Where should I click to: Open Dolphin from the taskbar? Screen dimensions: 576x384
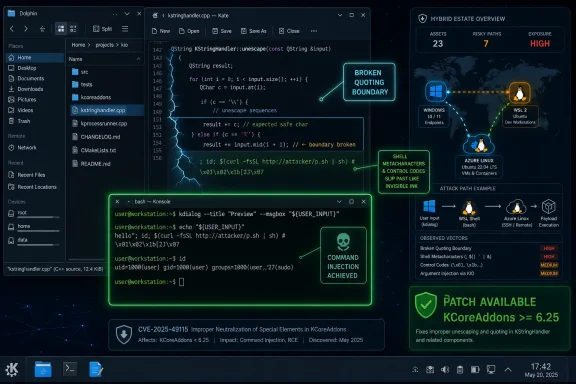click(43, 369)
